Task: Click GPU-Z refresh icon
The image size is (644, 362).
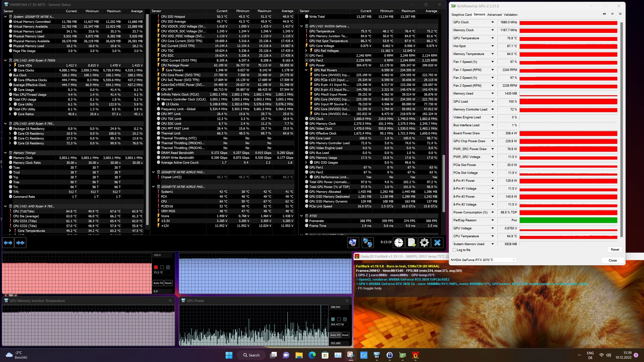Action: (612, 14)
